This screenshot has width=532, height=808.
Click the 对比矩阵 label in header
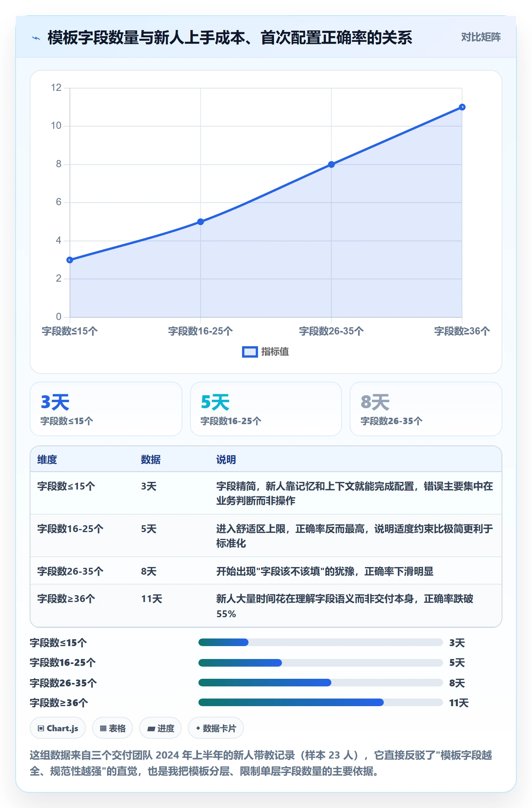pyautogui.click(x=481, y=37)
